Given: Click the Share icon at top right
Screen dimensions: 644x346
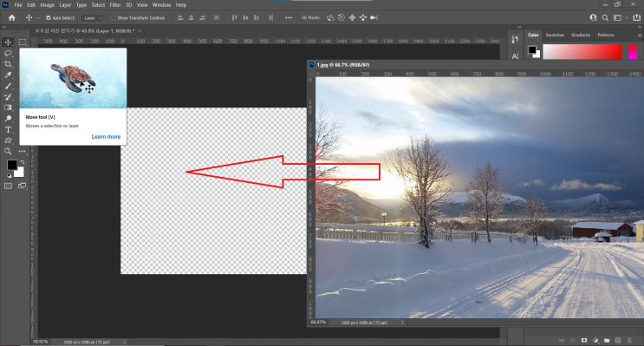Looking at the screenshot, I should (636, 17).
